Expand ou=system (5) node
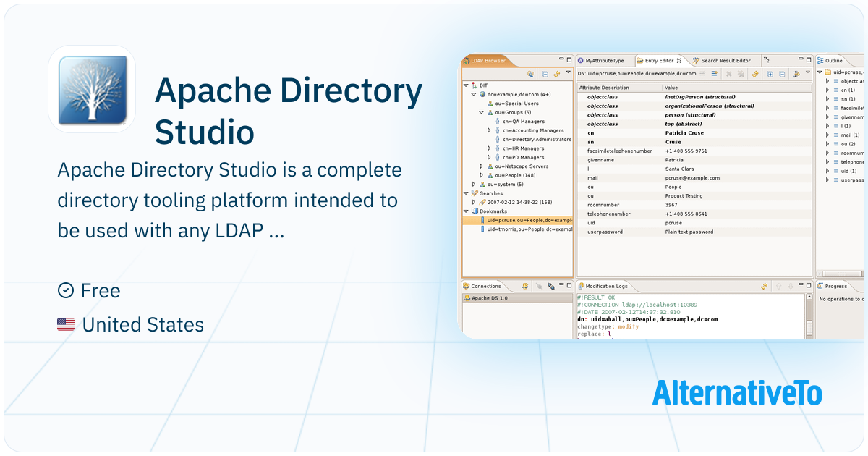 (x=474, y=184)
